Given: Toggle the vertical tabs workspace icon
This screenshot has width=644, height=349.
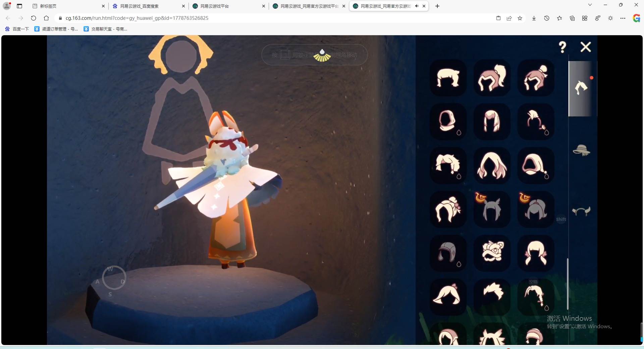Looking at the screenshot, I should (x=19, y=6).
